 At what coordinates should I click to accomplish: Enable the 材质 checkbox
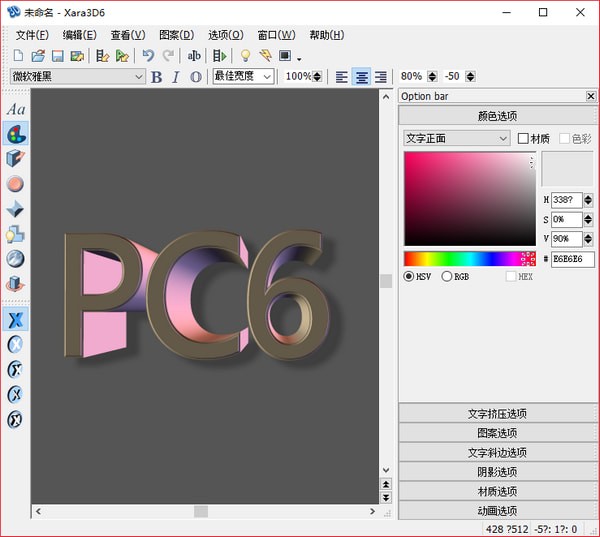tap(523, 139)
